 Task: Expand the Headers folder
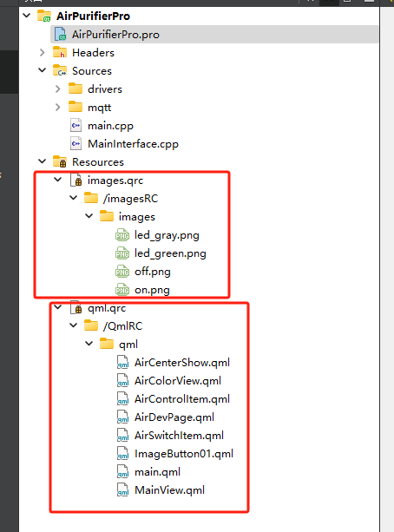(x=42, y=53)
